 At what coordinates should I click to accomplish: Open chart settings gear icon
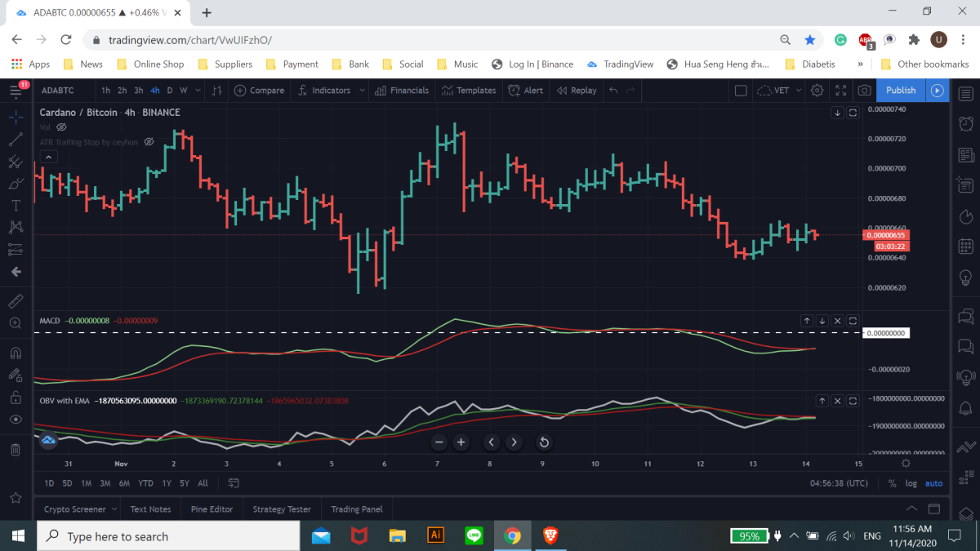(x=817, y=91)
